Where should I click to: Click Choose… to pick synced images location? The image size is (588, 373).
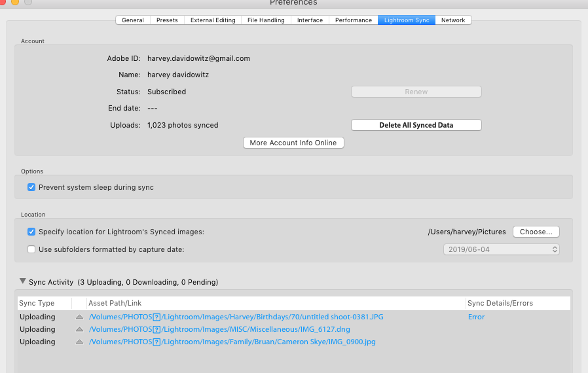click(536, 232)
